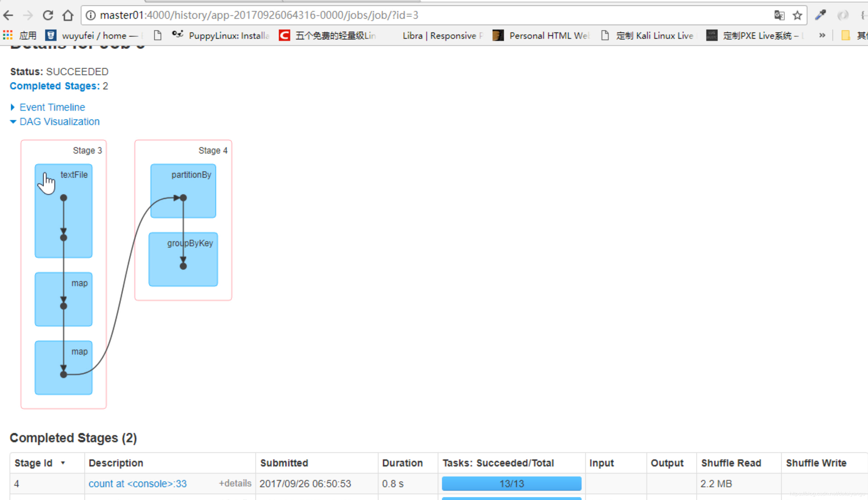The image size is (868, 500).
Task: Open the Completed Stages link
Action: click(55, 86)
